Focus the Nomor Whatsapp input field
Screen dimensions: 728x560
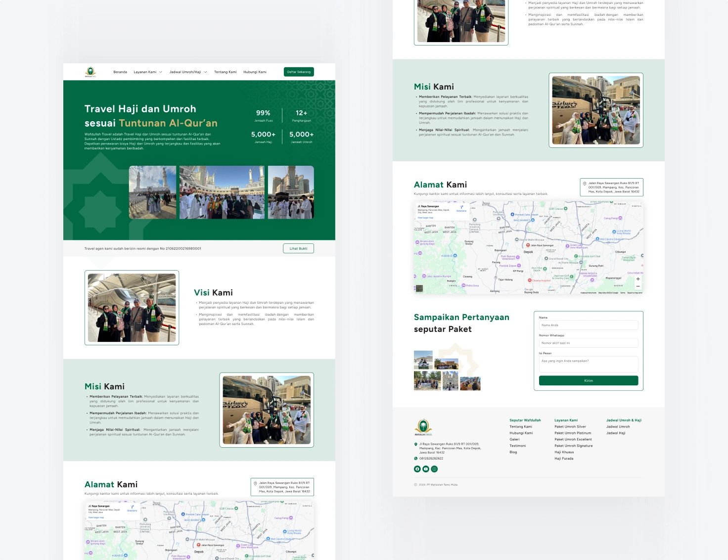pos(589,343)
